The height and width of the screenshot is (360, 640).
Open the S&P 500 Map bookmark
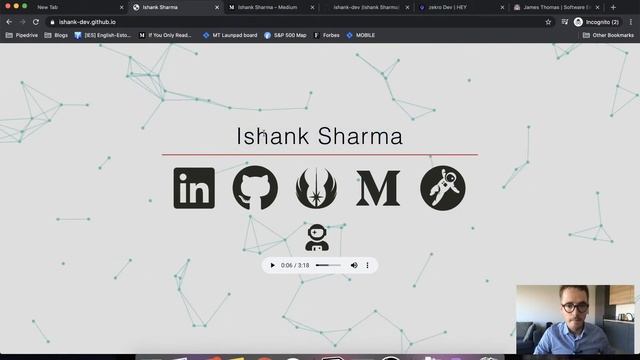click(285, 36)
